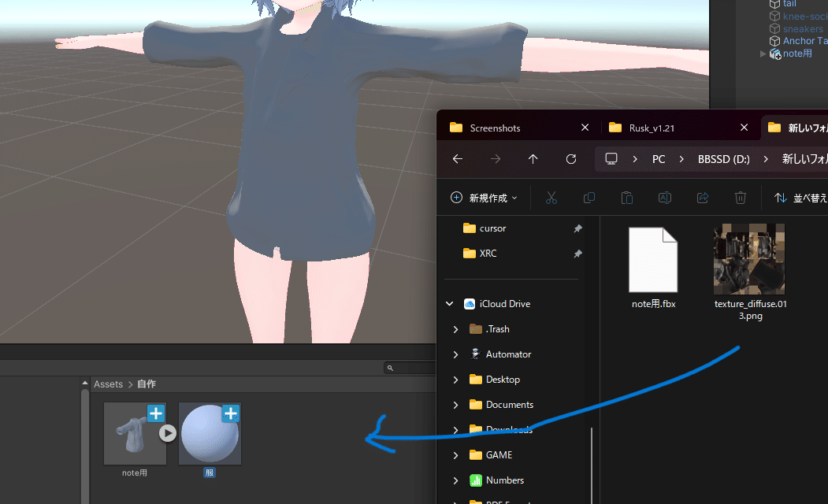The height and width of the screenshot is (504, 828).
Task: Select the note用 model asset in Unity Project
Action: point(135,439)
